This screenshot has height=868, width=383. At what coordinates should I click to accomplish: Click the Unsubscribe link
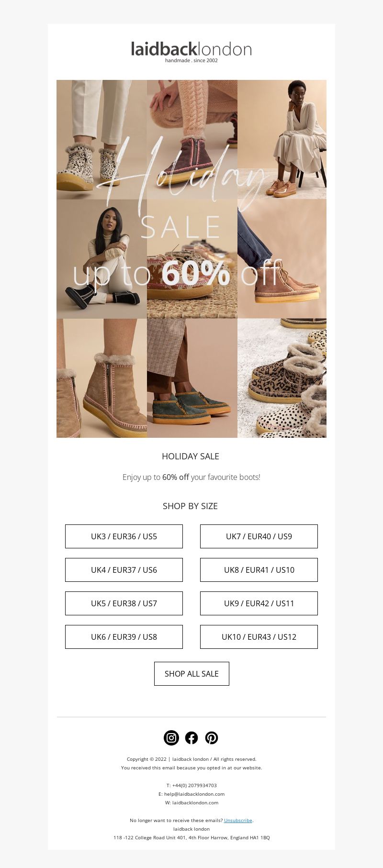point(238,820)
